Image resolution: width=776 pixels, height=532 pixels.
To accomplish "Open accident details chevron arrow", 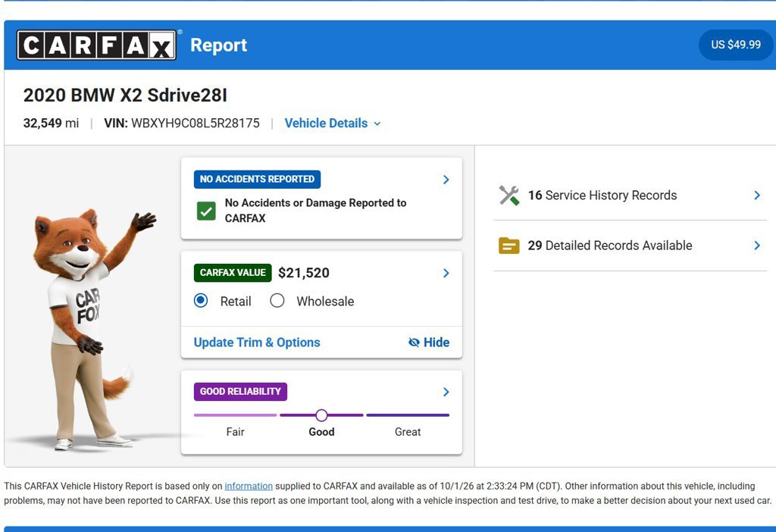I will pos(446,180).
